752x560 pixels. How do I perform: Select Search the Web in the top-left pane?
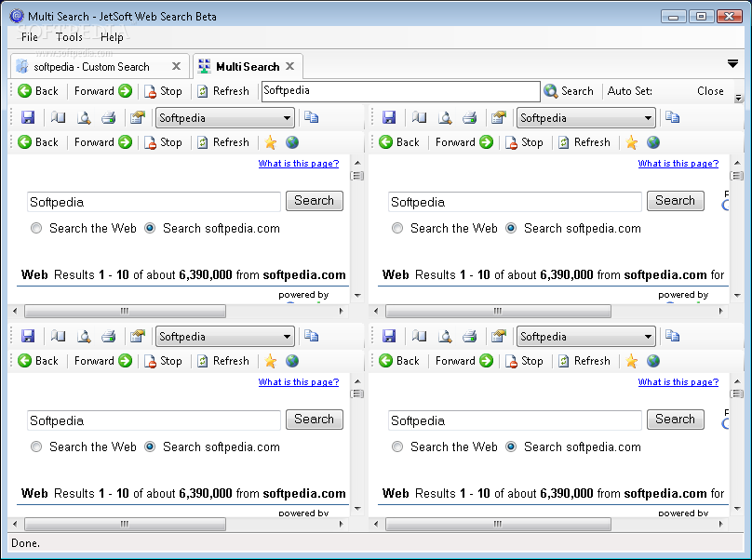(x=36, y=228)
